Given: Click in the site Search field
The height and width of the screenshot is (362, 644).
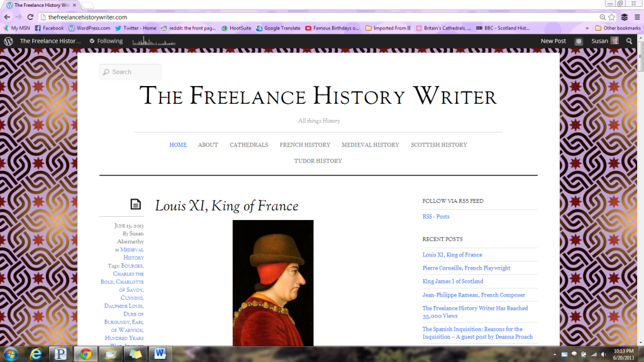Looking at the screenshot, I should coord(130,72).
